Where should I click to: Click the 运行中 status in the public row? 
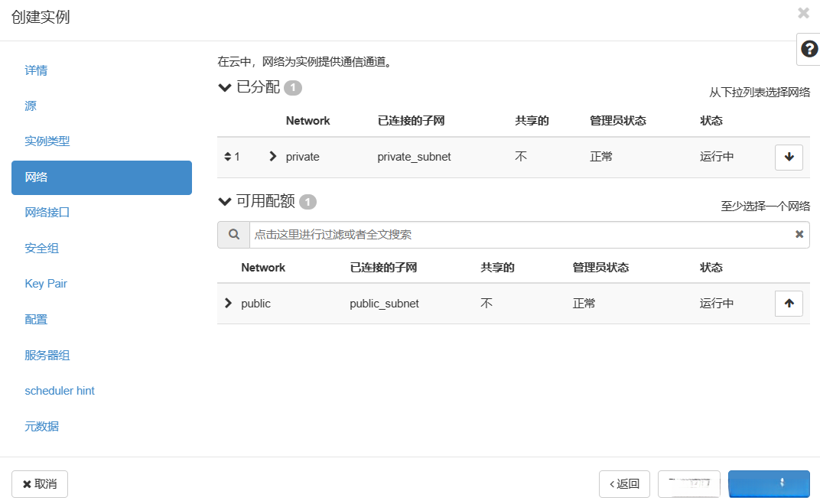click(x=717, y=304)
